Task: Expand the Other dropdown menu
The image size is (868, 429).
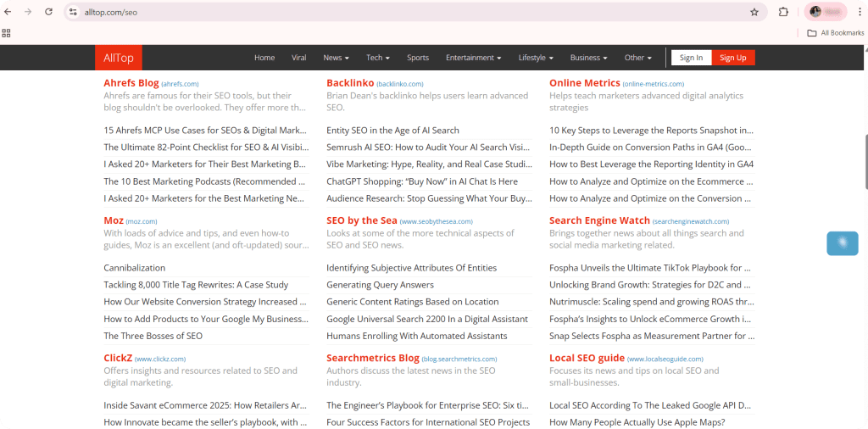Action: (x=637, y=58)
